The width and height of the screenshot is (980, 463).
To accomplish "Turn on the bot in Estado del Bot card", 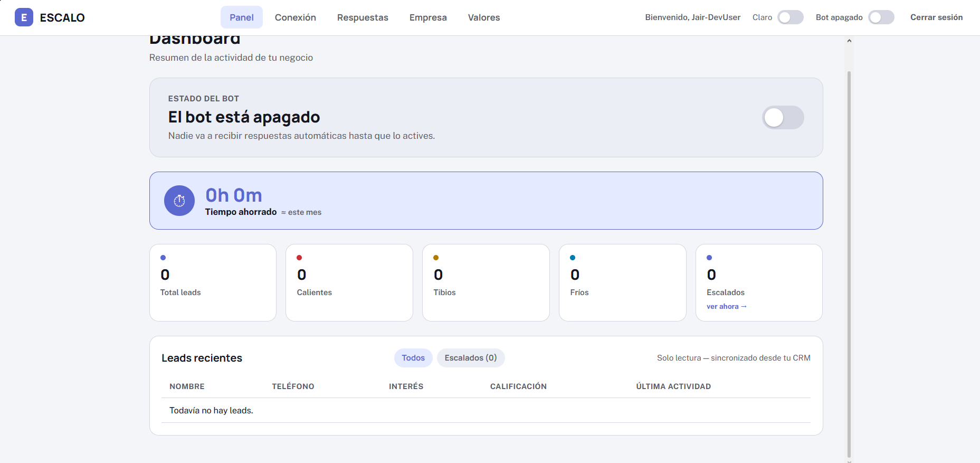I will click(783, 117).
